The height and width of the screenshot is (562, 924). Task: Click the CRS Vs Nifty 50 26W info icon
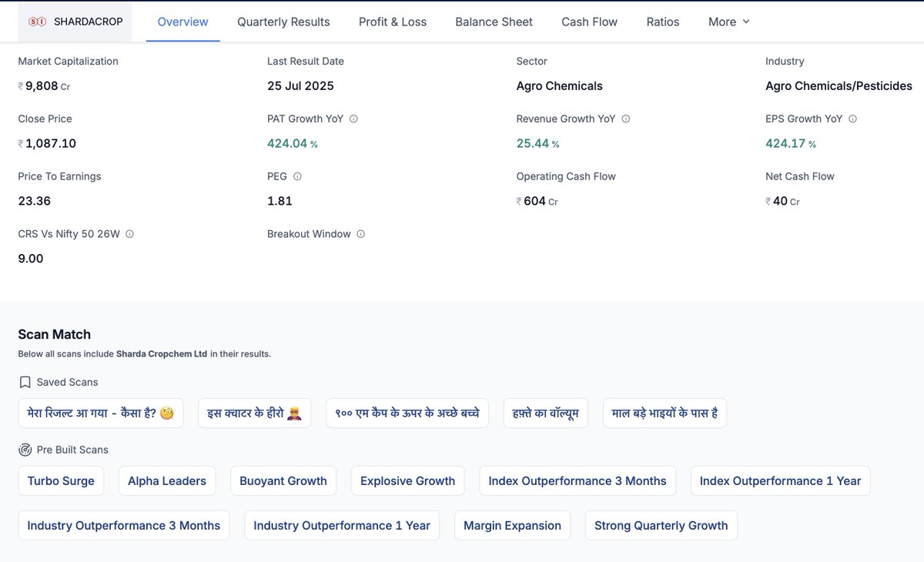[x=129, y=234]
